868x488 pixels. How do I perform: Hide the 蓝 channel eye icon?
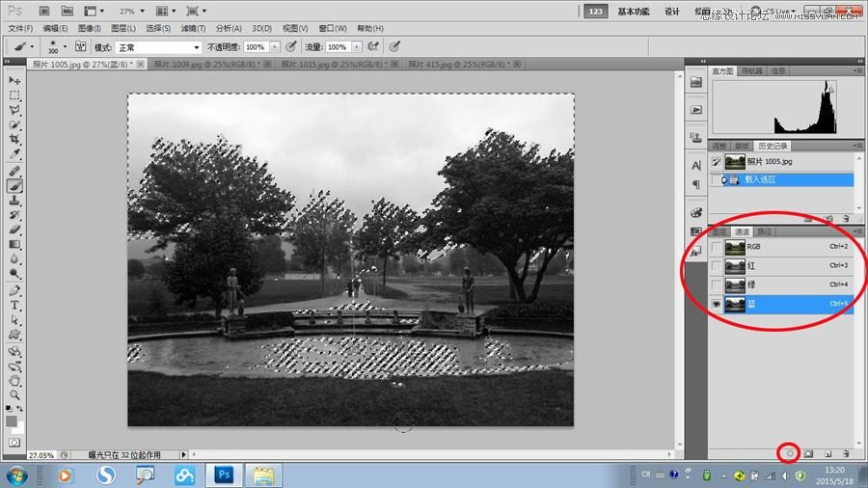[x=716, y=304]
